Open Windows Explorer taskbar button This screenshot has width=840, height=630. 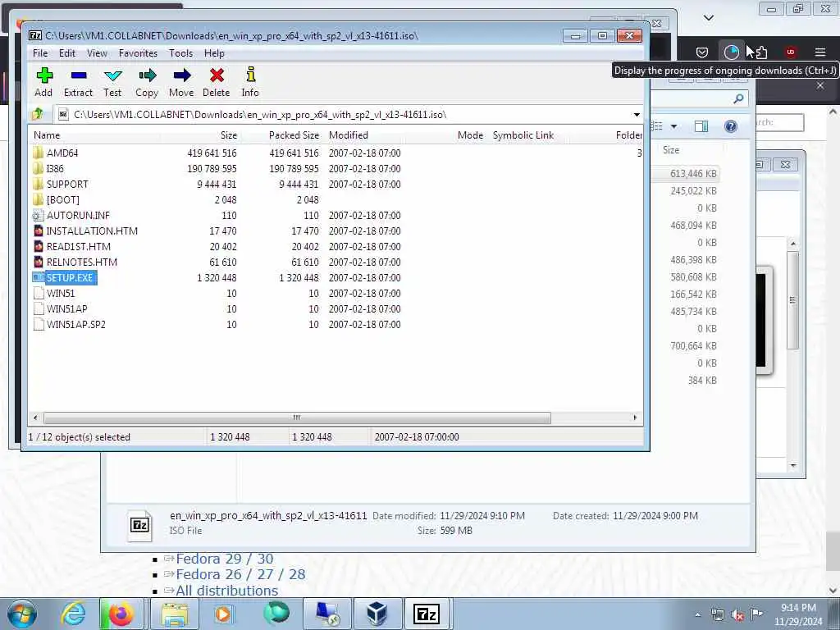point(175,614)
